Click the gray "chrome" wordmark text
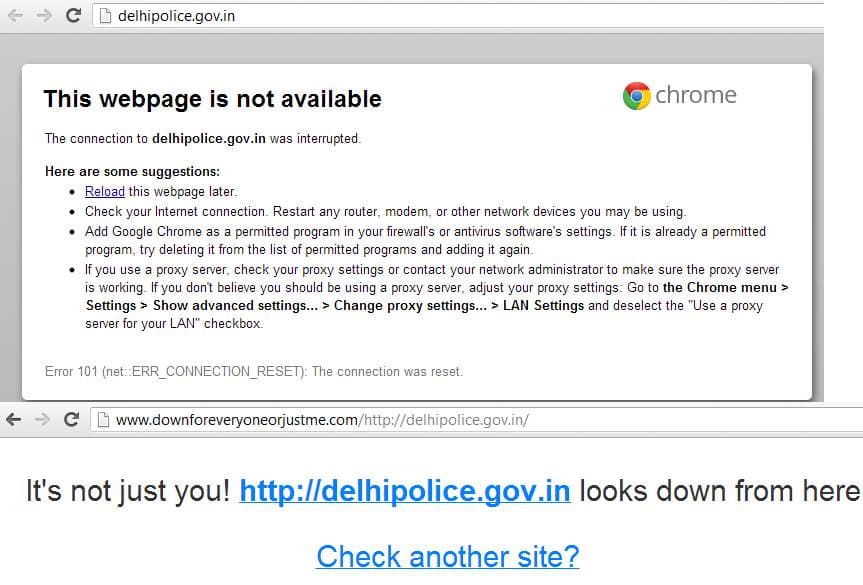Viewport: 863px width, 585px height. click(x=696, y=95)
